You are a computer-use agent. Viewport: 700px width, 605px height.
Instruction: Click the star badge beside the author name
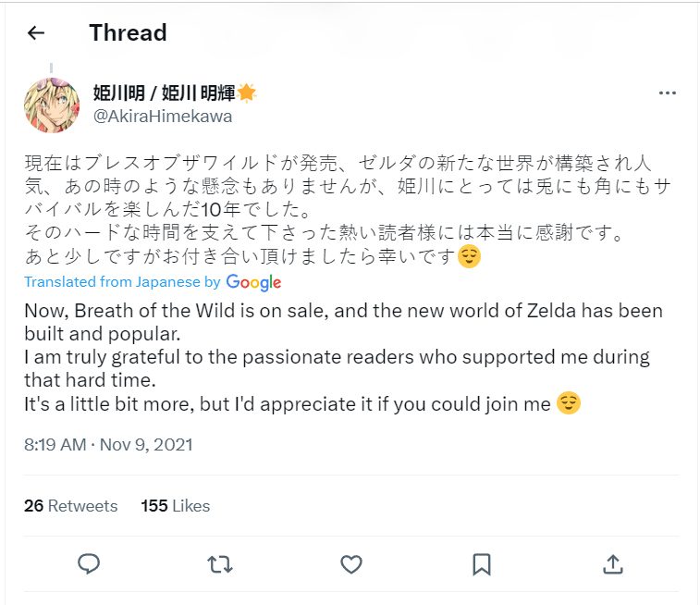point(247,93)
